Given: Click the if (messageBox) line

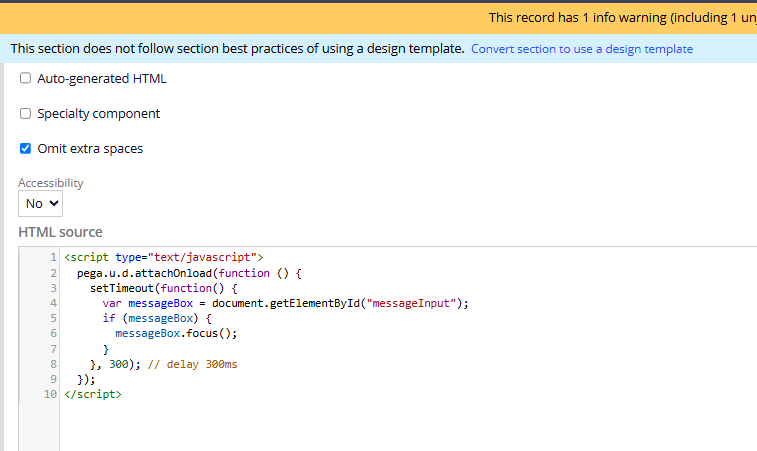Looking at the screenshot, I should (x=157, y=318).
